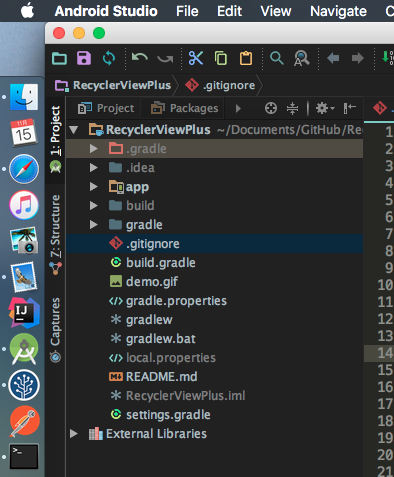Select local.properties file
This screenshot has height=477, width=394.
coord(214,358)
